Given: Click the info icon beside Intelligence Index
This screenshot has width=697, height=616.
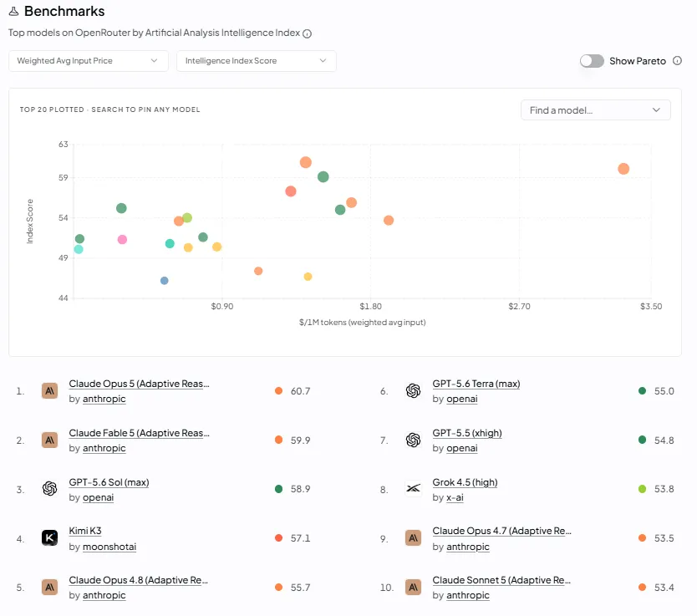Looking at the screenshot, I should pyautogui.click(x=307, y=33).
